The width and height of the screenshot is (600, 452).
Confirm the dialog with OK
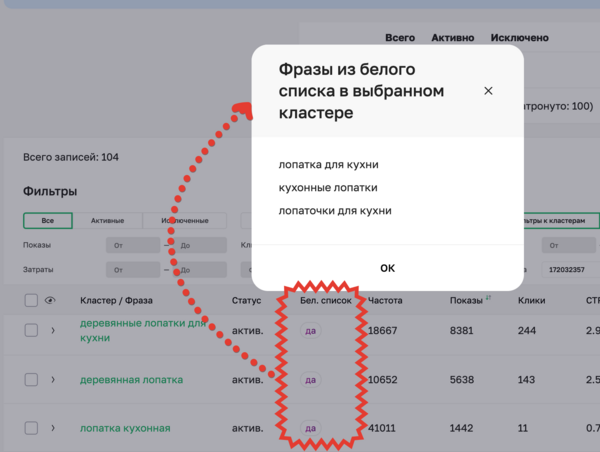pyautogui.click(x=387, y=268)
